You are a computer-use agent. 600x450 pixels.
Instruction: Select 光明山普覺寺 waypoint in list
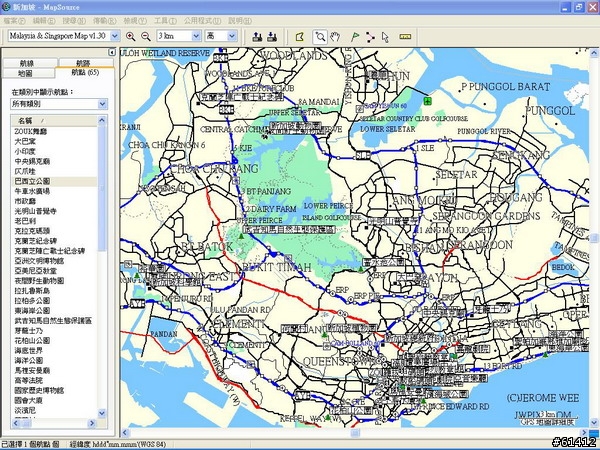[x=36, y=211]
